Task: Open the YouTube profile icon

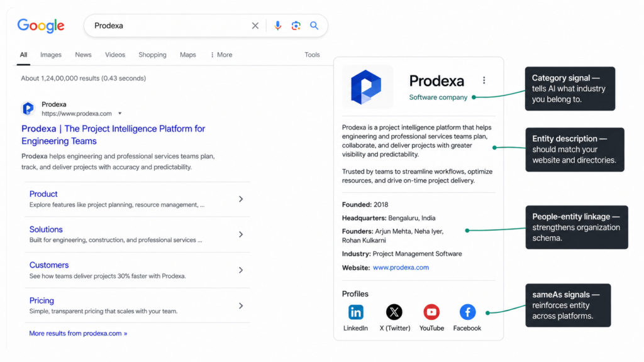Action: click(x=431, y=312)
